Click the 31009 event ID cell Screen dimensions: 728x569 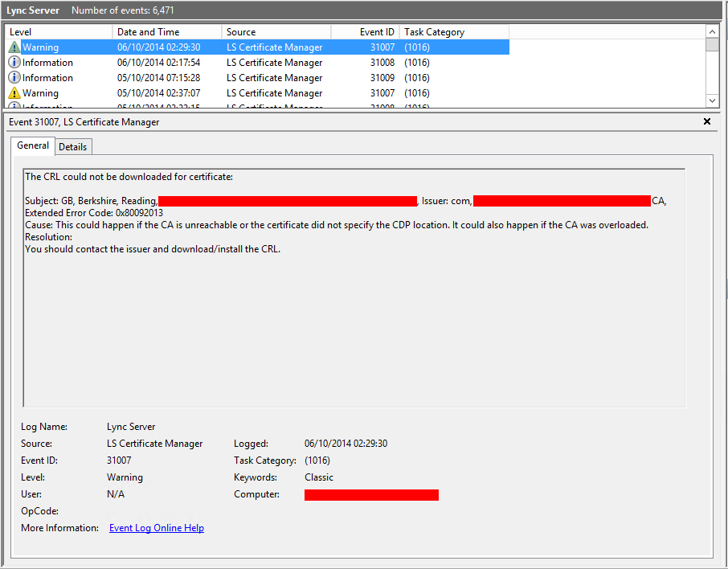[x=382, y=78]
